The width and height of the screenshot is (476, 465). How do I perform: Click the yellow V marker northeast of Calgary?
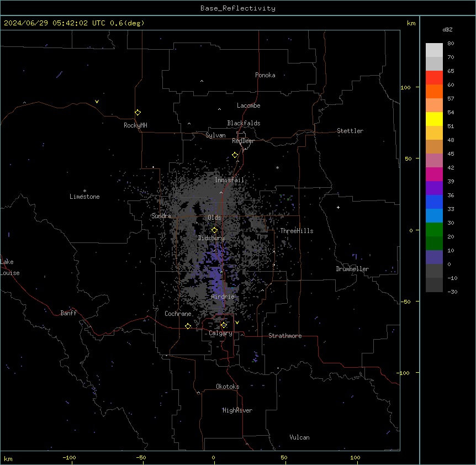tap(237, 323)
